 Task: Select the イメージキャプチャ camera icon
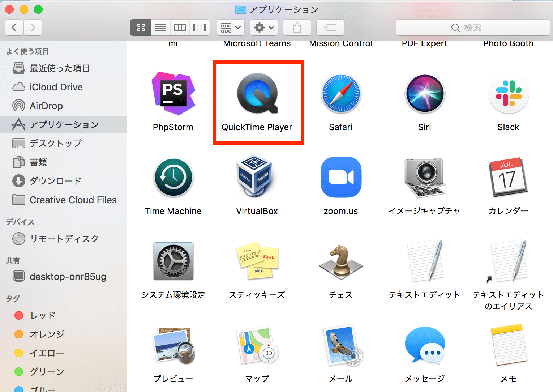coord(425,177)
